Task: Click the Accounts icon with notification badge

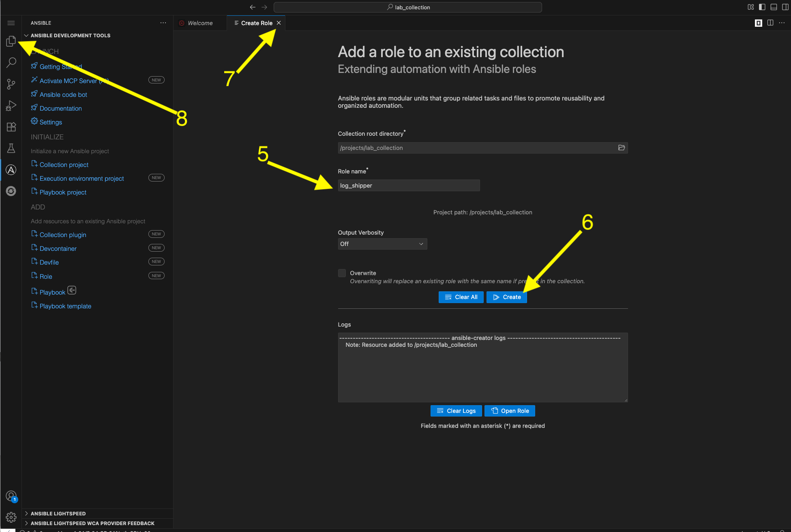Action: pyautogui.click(x=11, y=496)
